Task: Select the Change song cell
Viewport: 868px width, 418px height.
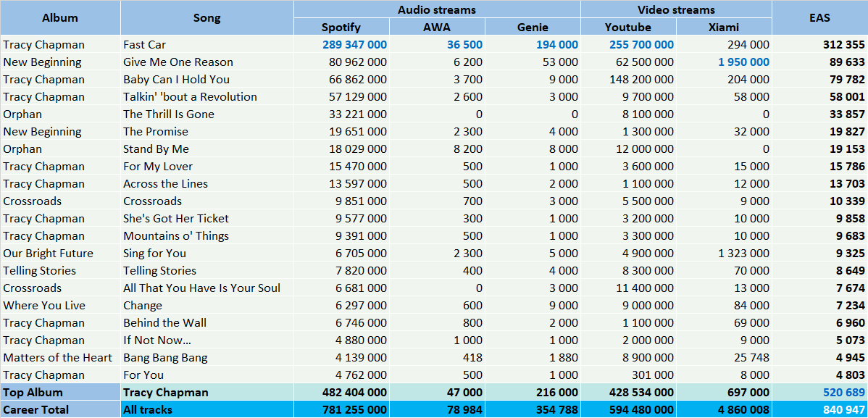Action: [207, 306]
